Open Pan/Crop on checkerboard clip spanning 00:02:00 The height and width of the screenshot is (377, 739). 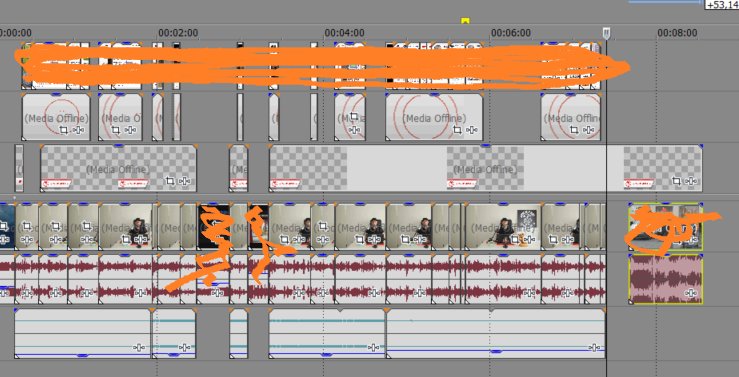coord(170,181)
